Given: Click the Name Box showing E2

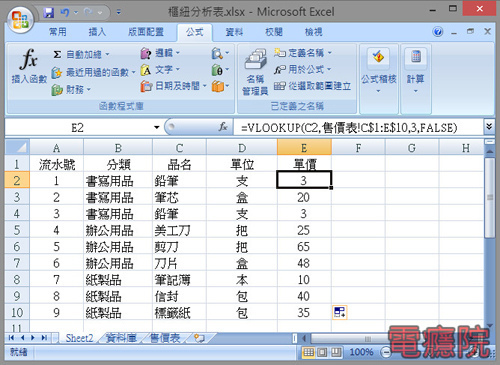Looking at the screenshot, I should 77,127.
